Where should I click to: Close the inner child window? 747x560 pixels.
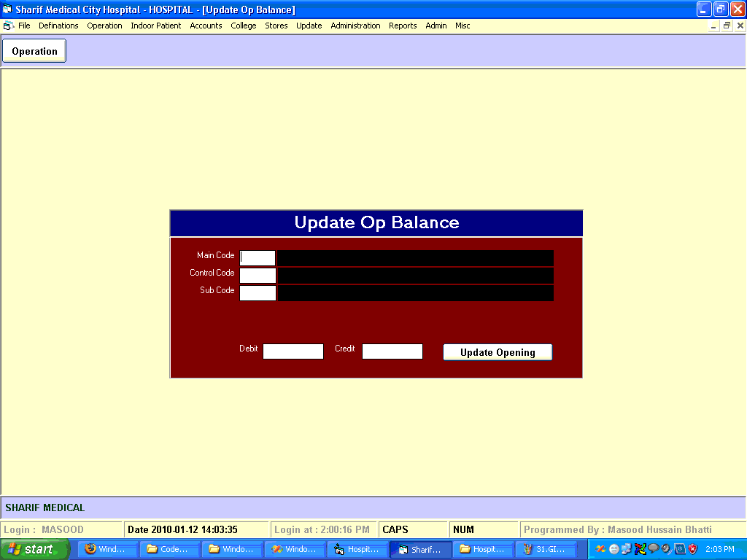click(x=740, y=26)
